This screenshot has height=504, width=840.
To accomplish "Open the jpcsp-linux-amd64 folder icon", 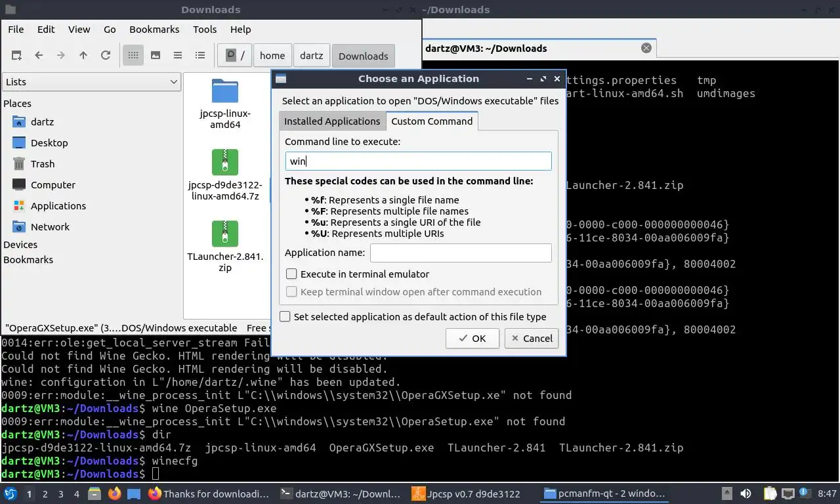I will coord(225,92).
